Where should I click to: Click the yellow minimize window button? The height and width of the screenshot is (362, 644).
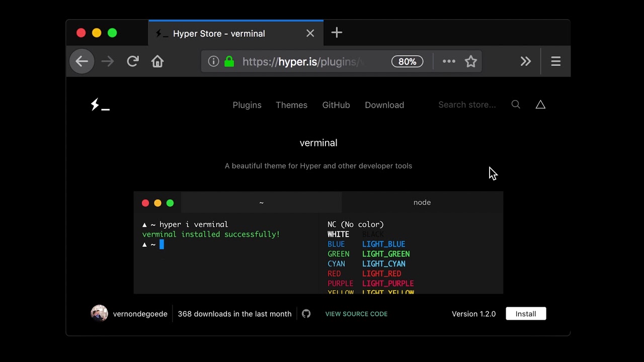[x=97, y=33]
